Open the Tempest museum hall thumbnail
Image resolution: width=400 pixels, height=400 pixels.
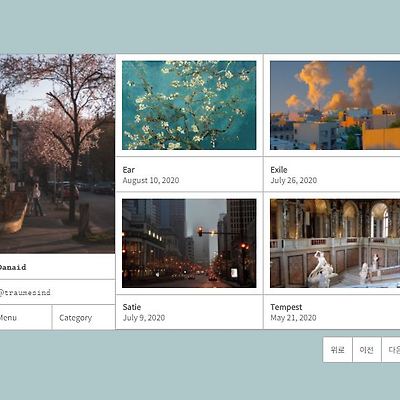(335, 243)
